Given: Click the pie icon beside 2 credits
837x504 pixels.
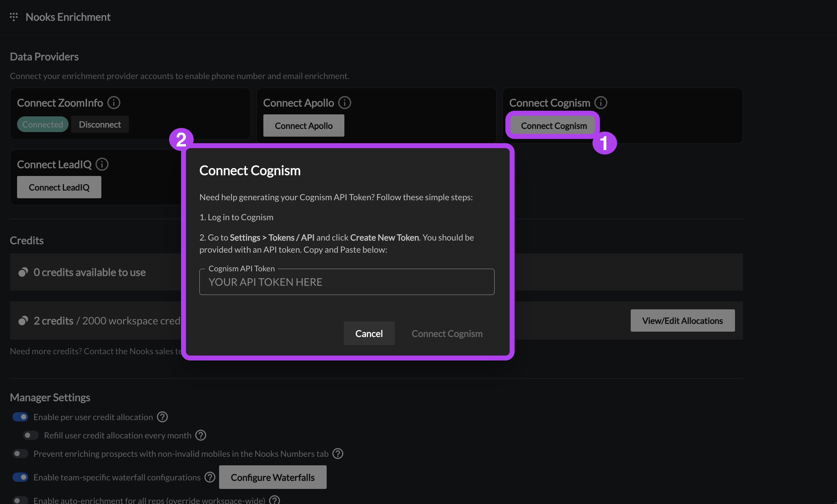Looking at the screenshot, I should coord(23,320).
